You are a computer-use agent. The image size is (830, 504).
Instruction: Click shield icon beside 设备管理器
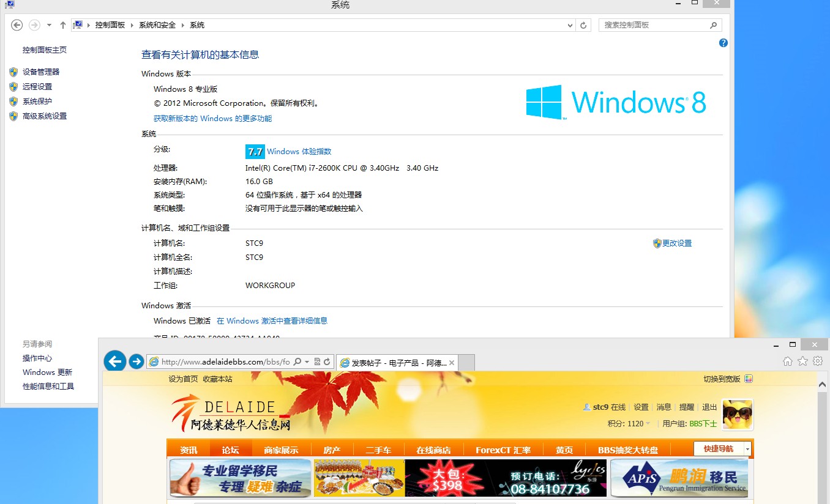(13, 72)
